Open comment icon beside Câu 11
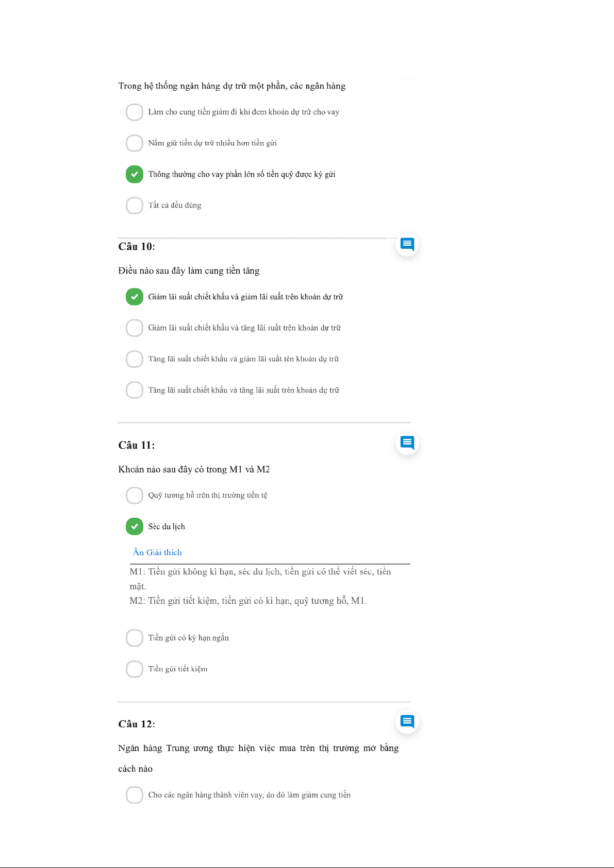The width and height of the screenshot is (614, 868). [407, 442]
